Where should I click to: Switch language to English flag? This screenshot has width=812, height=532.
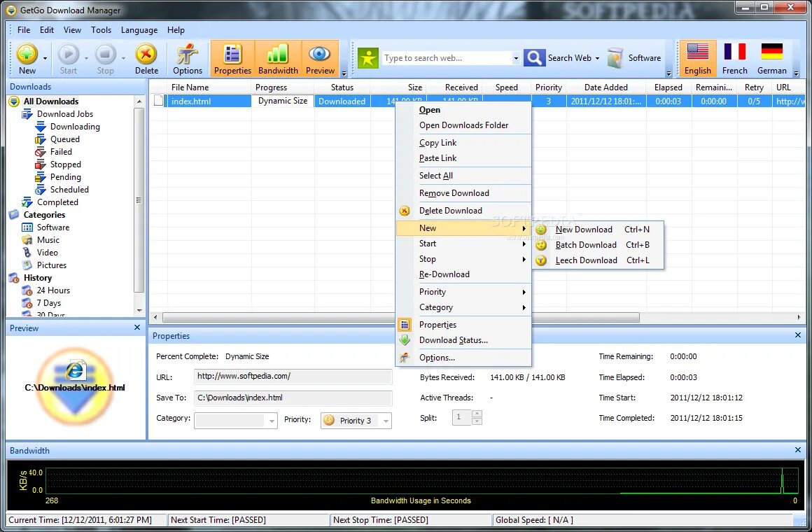[698, 59]
